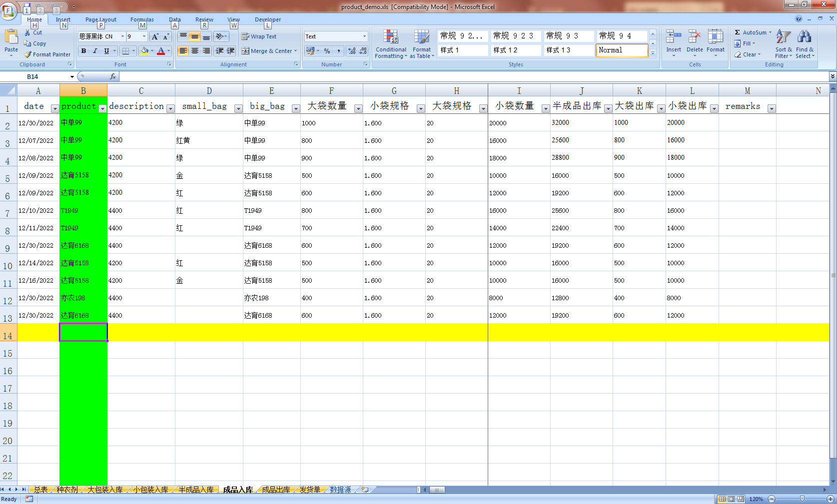Apply the yellow Fill Color bucket
Viewport: 837px width, 504px height.
pyautogui.click(x=144, y=51)
